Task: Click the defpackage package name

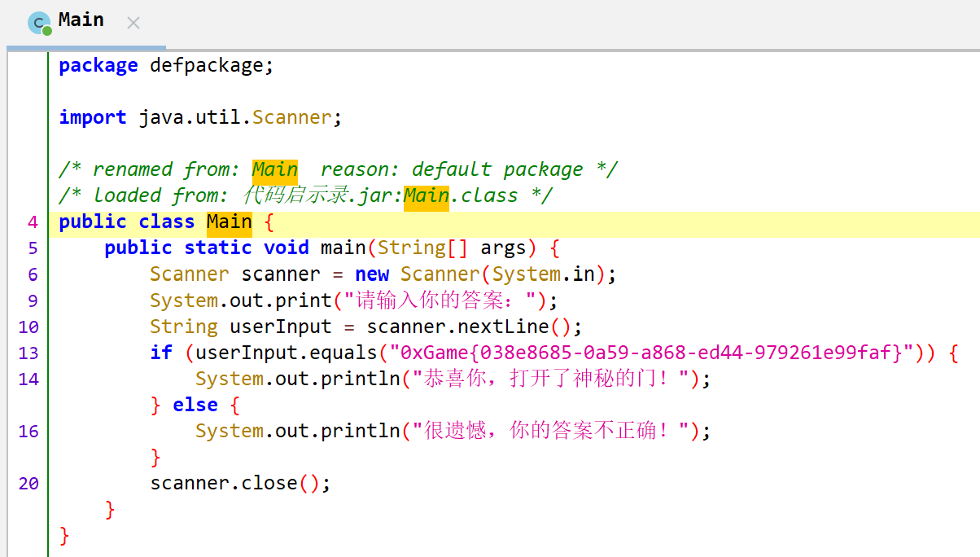Action: 206,65
